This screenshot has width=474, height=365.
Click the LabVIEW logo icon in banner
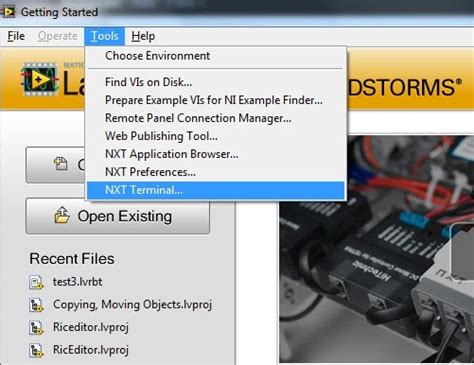[39, 79]
